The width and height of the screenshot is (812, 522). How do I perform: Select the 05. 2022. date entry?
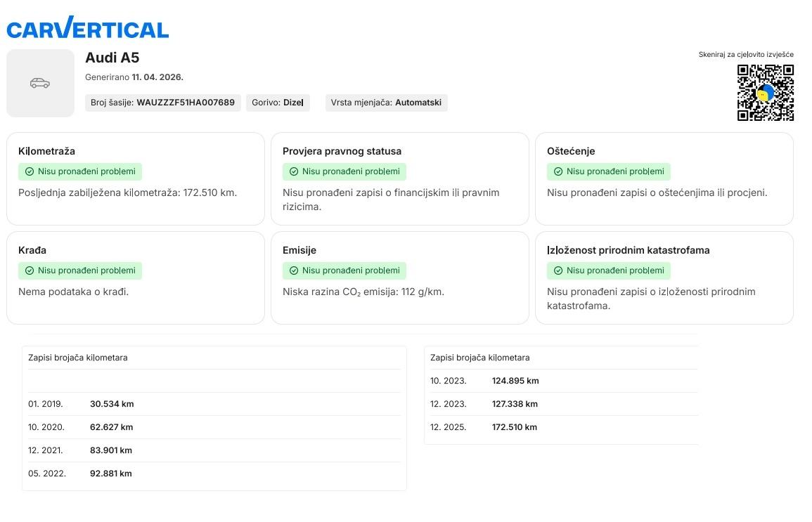(x=47, y=474)
